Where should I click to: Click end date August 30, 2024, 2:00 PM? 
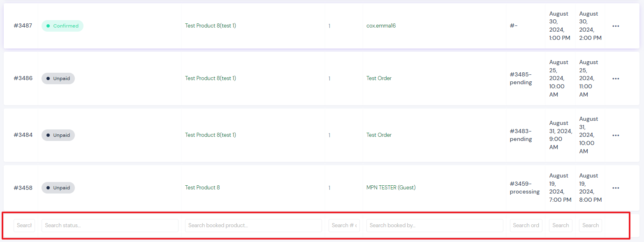[x=590, y=26]
